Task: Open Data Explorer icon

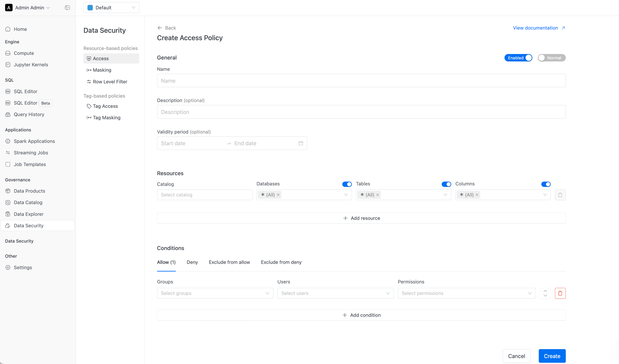Action: coord(8,214)
